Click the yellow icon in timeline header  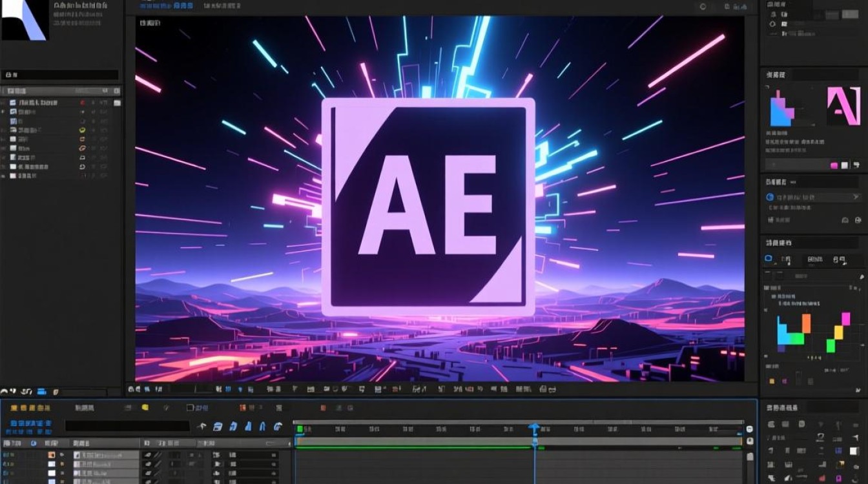click(x=145, y=407)
